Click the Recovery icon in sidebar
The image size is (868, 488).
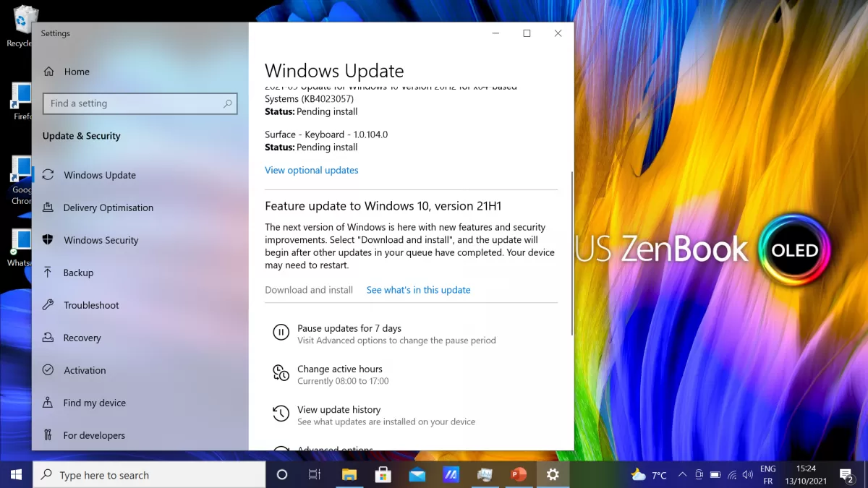tap(48, 337)
